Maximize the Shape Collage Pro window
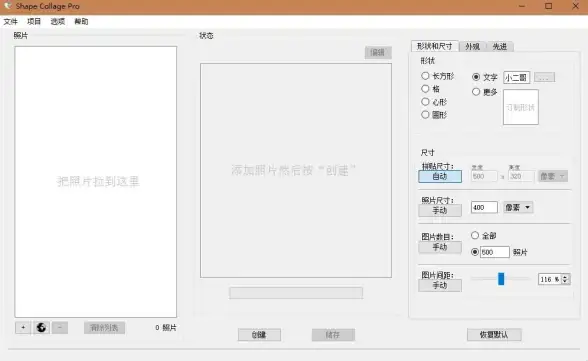The image size is (588, 361). pos(549,6)
